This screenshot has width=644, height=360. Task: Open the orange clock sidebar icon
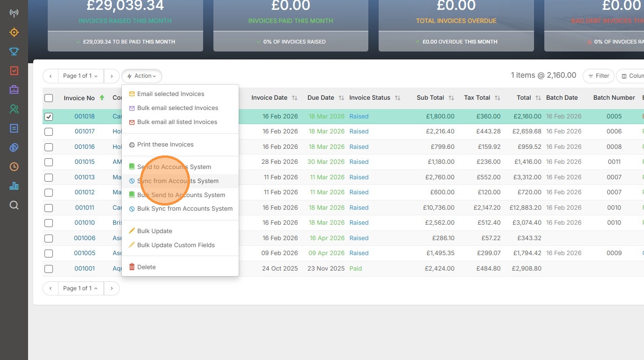coord(14,167)
